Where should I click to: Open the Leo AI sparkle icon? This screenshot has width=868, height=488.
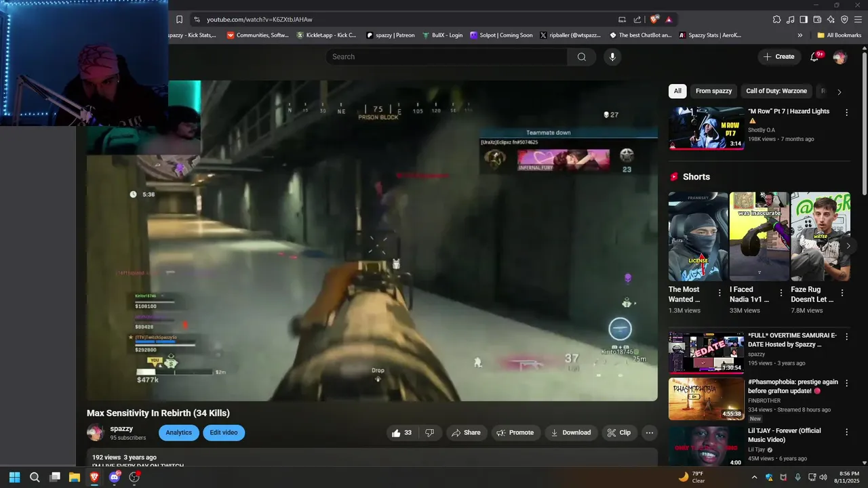[x=831, y=20]
